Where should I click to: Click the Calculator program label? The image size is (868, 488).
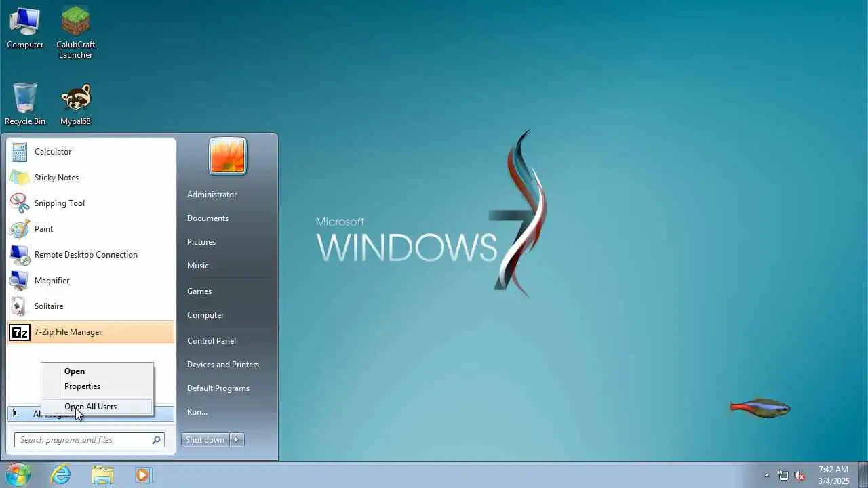tap(53, 152)
